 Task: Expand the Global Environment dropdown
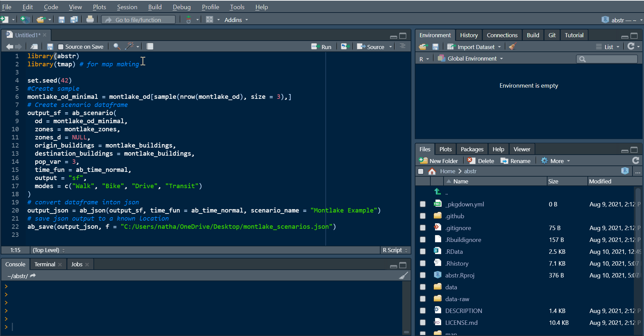(470, 59)
